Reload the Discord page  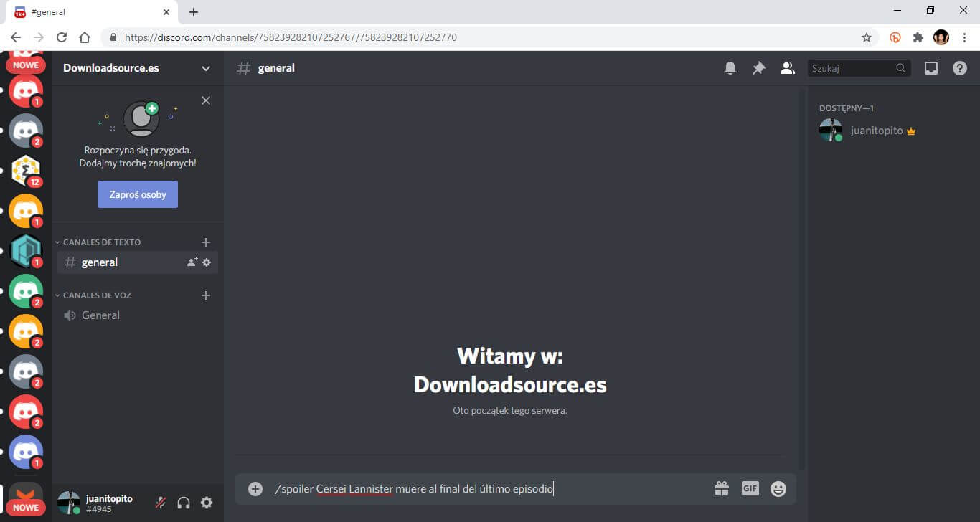(x=62, y=37)
